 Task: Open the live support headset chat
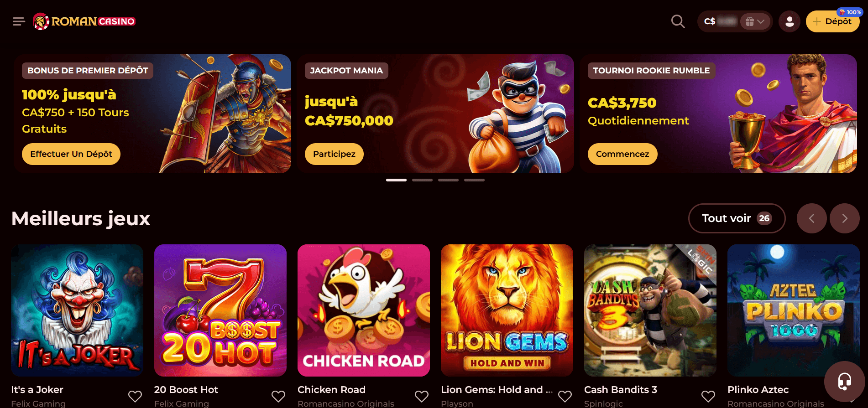(x=844, y=382)
